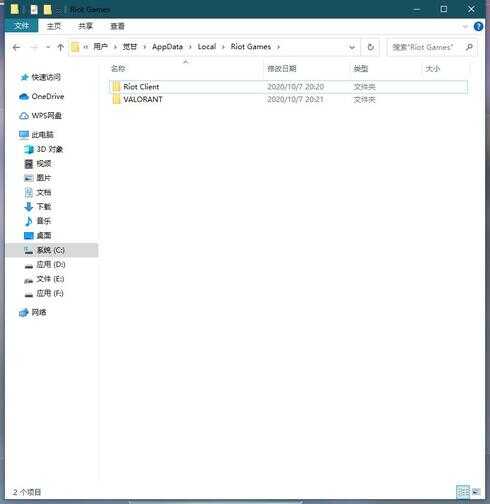Sort by 名称 column header
This screenshot has height=504, width=490.
118,69
